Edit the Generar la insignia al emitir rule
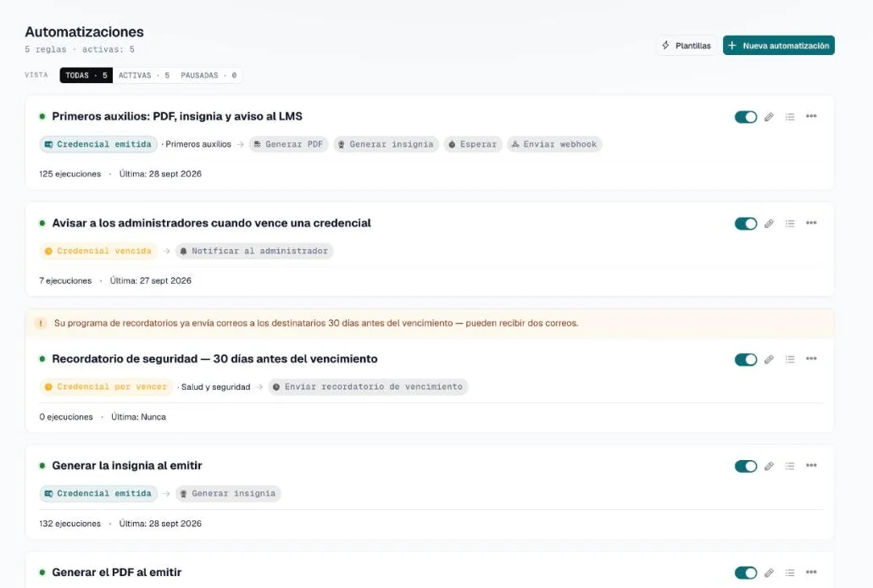This screenshot has height=588, width=873. coord(769,466)
